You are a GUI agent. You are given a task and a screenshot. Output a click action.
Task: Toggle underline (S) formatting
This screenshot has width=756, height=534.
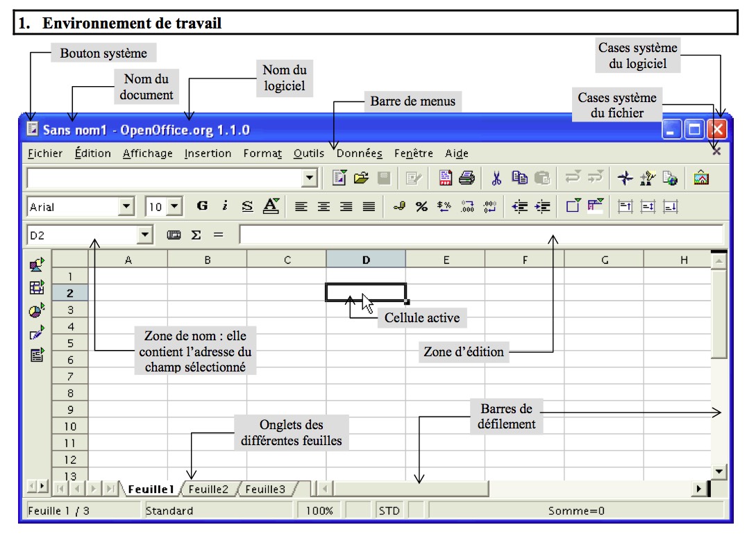(x=247, y=206)
